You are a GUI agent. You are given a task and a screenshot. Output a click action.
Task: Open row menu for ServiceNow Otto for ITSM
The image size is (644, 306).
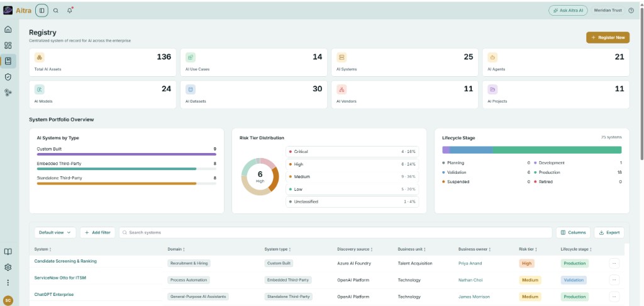tap(614, 280)
